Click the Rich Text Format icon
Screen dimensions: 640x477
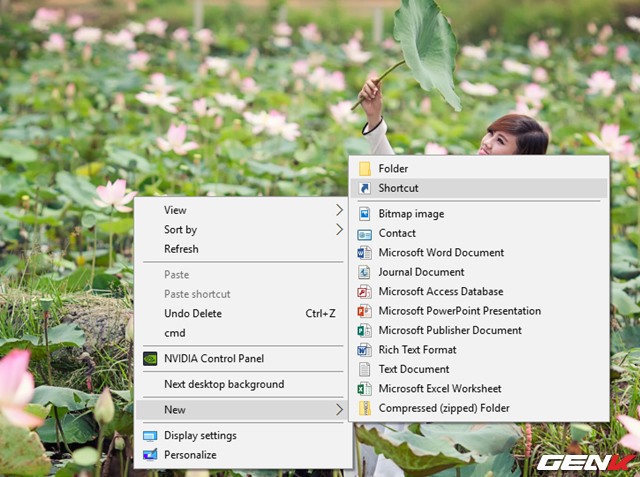(x=364, y=350)
